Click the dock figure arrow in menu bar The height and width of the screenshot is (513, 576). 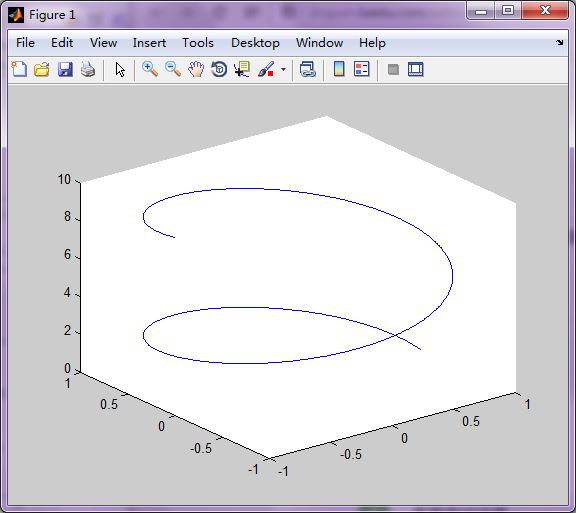point(559,43)
